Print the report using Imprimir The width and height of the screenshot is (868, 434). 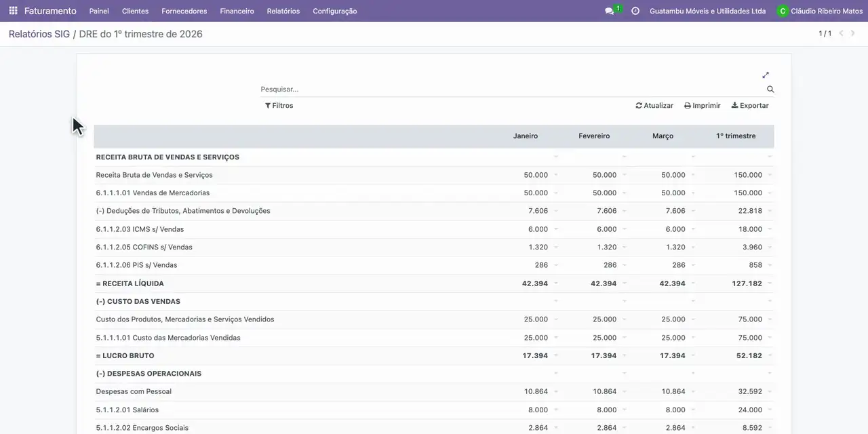tap(703, 106)
